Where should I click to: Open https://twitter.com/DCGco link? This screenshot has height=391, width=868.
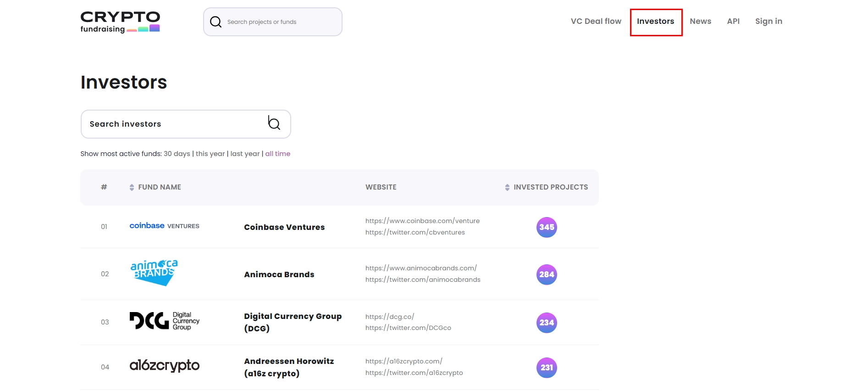click(x=408, y=328)
